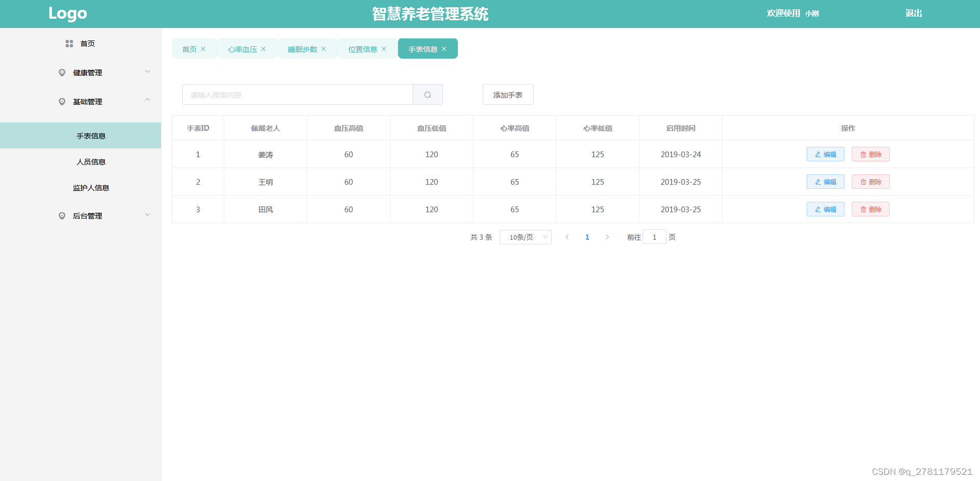Open 首页 in the left sidebar
This screenshot has width=980, height=481.
click(x=80, y=44)
